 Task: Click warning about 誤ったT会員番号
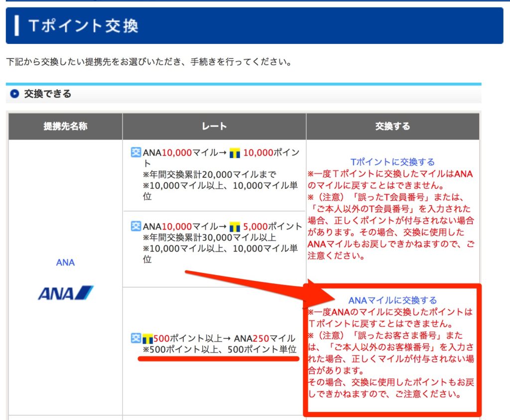(391, 226)
